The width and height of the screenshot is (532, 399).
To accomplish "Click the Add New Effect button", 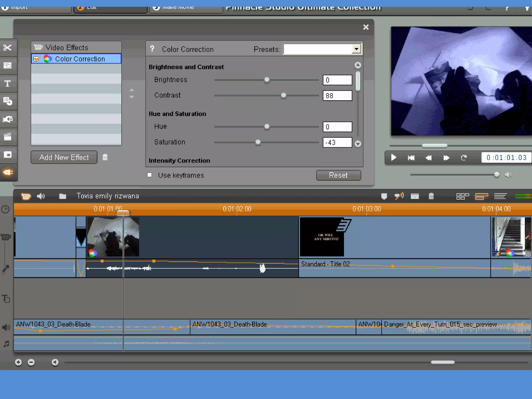I will [x=64, y=157].
